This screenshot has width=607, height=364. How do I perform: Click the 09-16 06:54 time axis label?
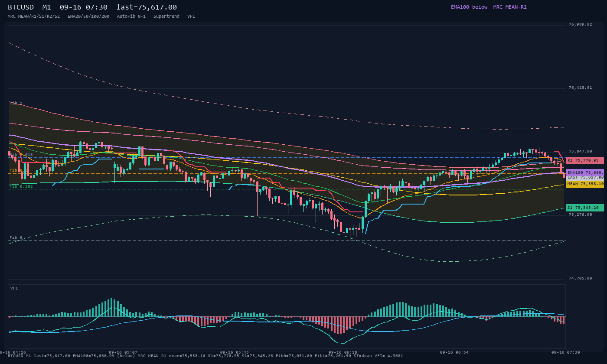point(454,352)
